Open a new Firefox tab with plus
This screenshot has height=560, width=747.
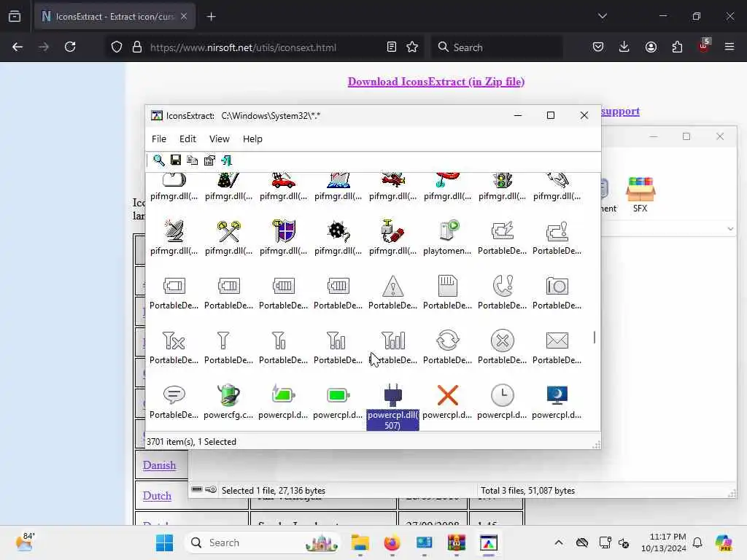(212, 17)
